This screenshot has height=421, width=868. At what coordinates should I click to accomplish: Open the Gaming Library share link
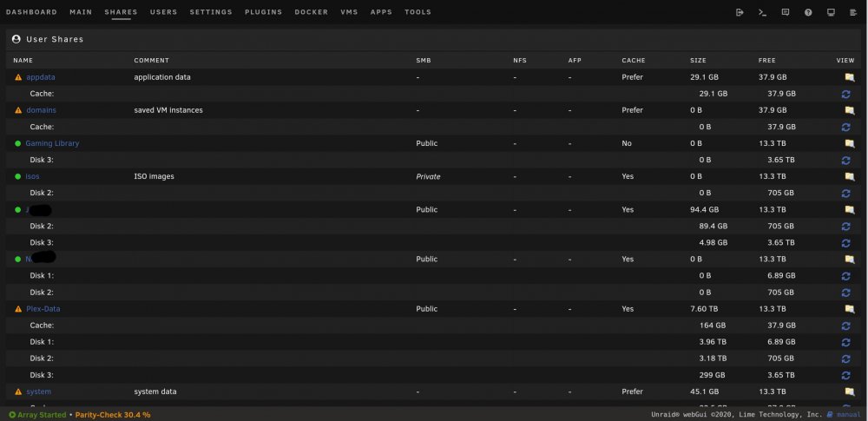click(x=52, y=143)
